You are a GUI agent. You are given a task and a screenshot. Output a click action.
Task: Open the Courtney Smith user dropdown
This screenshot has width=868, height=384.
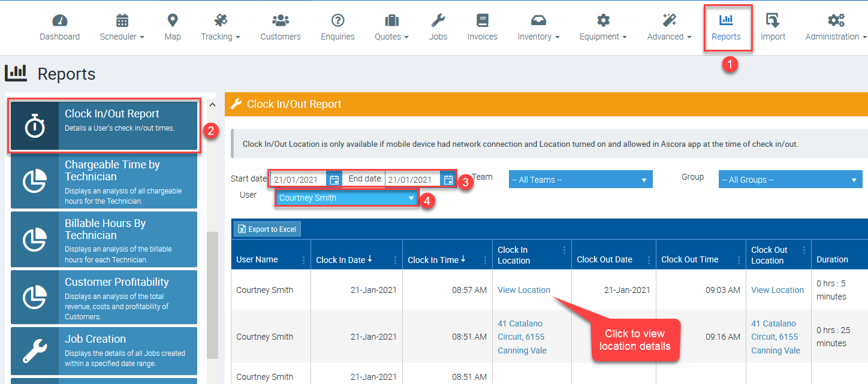coord(346,198)
